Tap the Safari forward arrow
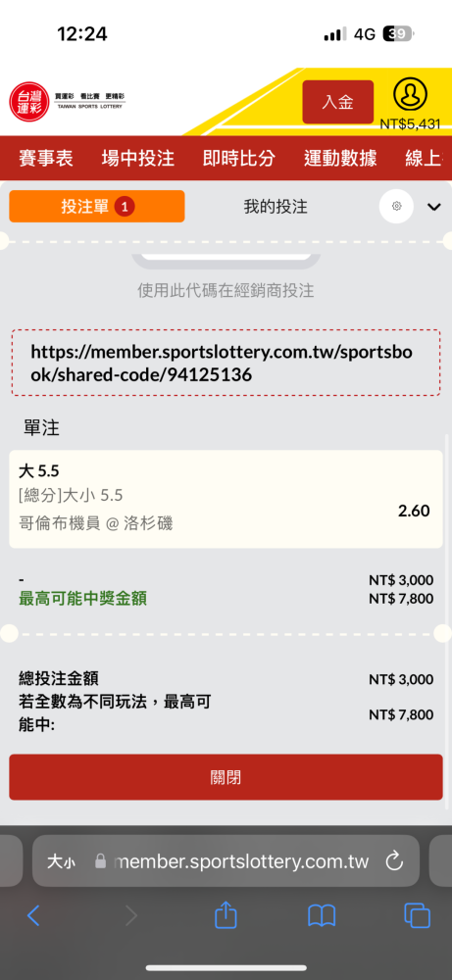This screenshot has width=452, height=980. click(130, 915)
